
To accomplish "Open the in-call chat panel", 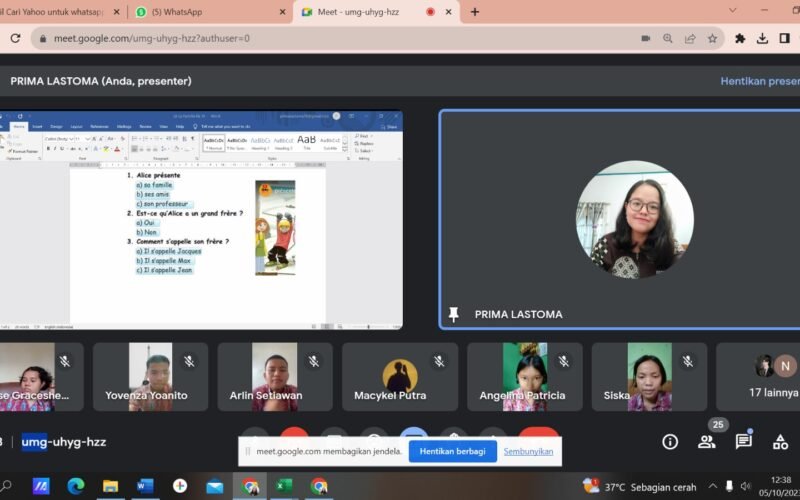I will tap(743, 441).
